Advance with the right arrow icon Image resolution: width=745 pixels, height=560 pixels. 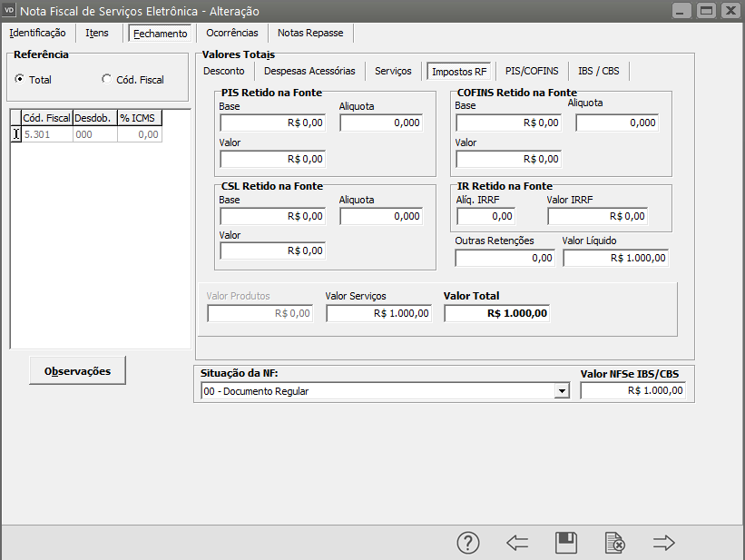coord(664,543)
